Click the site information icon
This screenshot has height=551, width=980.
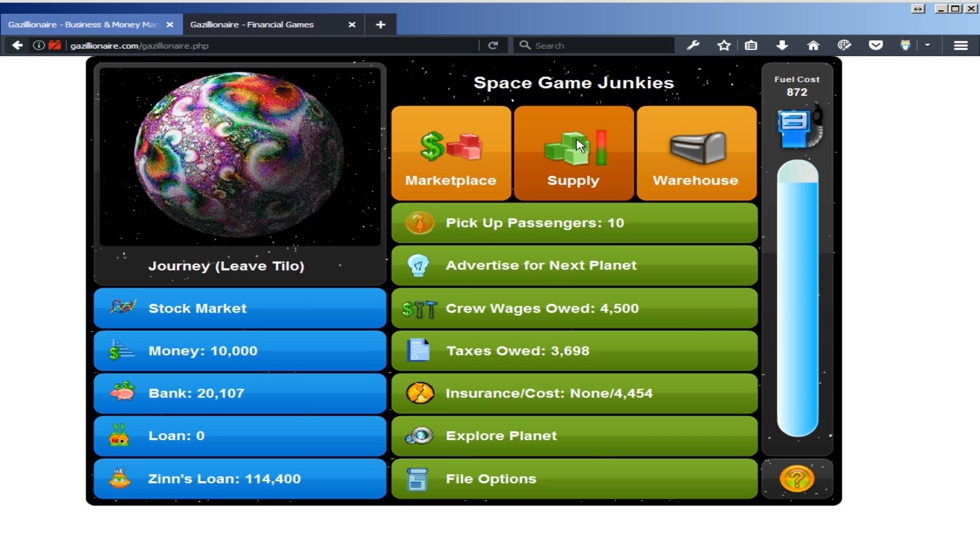(x=38, y=45)
